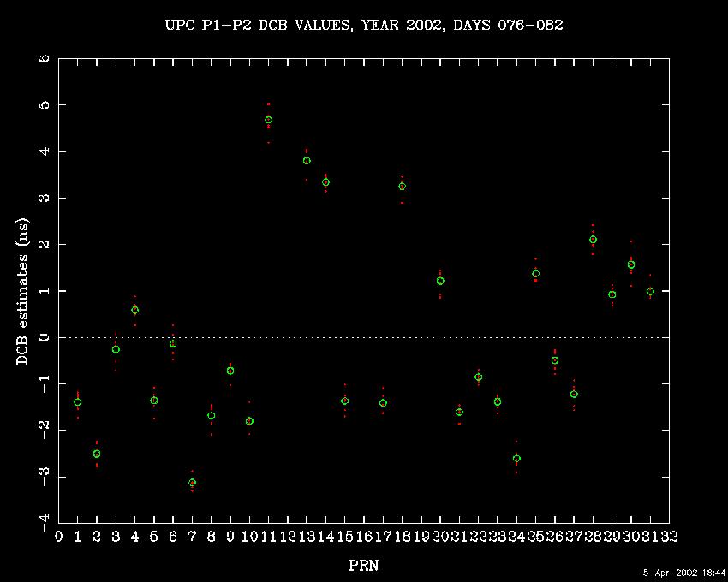Click the y-axis tick label "6"
The image size is (728, 582).
coord(44,59)
